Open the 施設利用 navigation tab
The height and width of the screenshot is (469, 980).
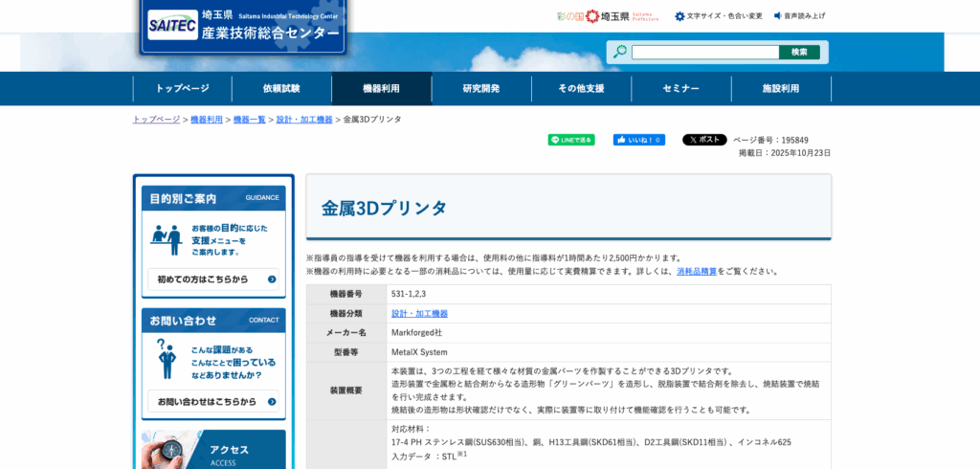coord(781,89)
